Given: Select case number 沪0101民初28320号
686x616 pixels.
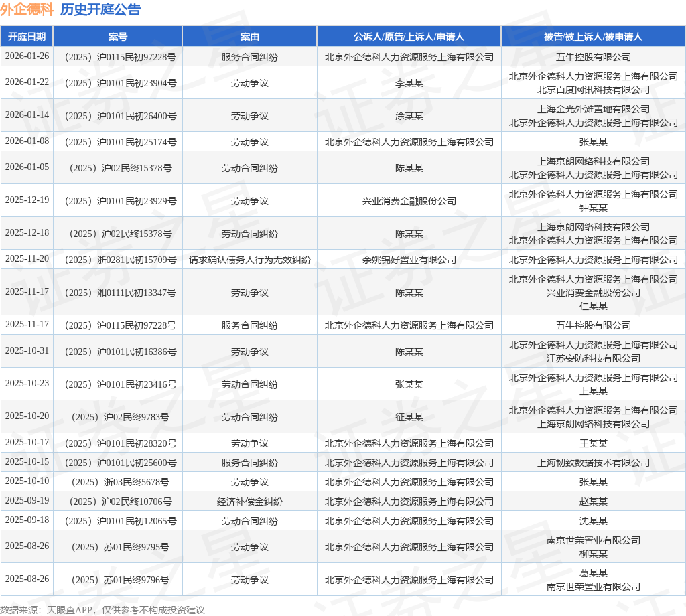Looking at the screenshot, I should point(121,444).
